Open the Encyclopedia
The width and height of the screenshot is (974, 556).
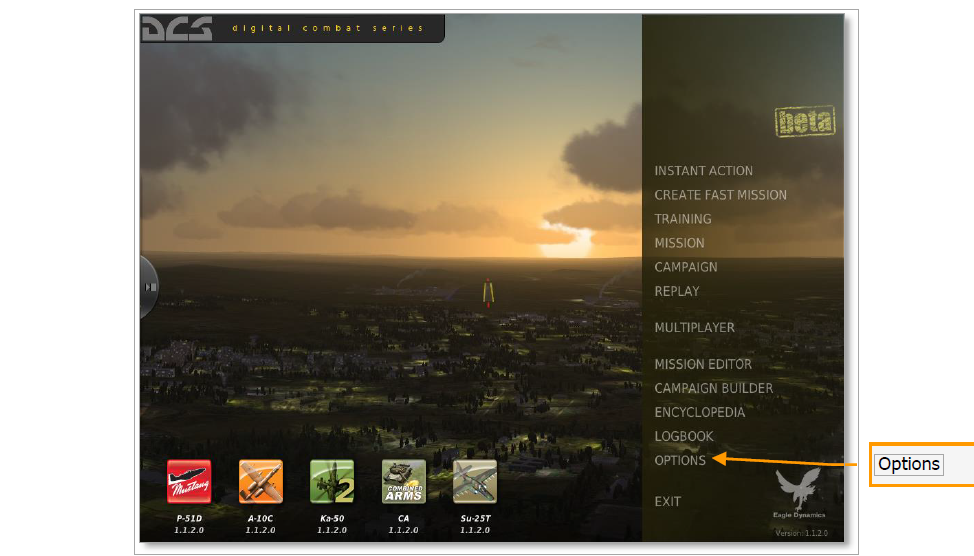(699, 412)
